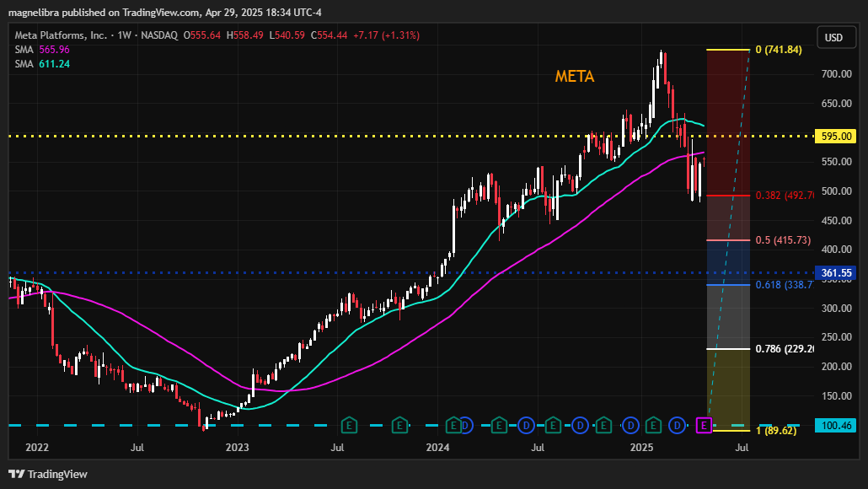Select the white 0.786 Fibonacci level line

(728, 349)
